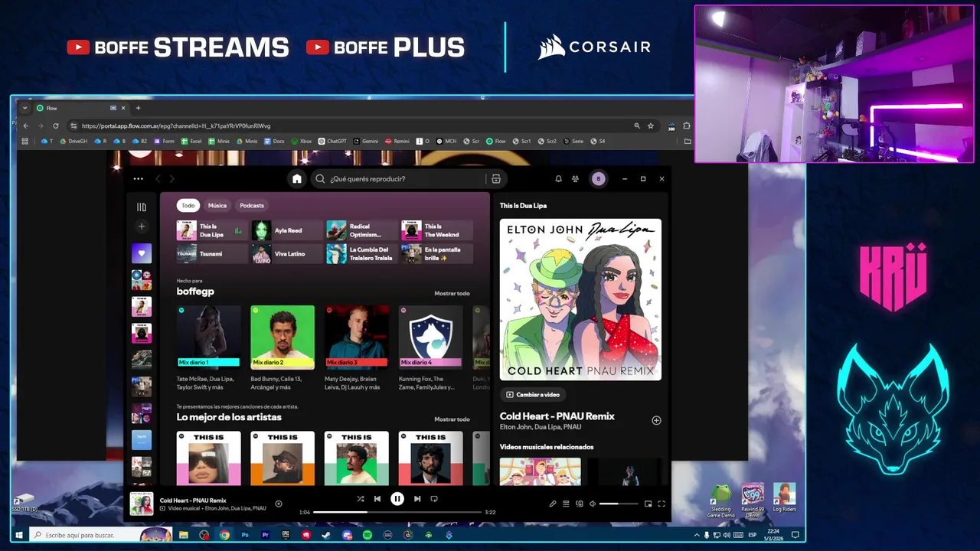Open Mix diario 3 card
980x551 pixels.
coord(357,347)
